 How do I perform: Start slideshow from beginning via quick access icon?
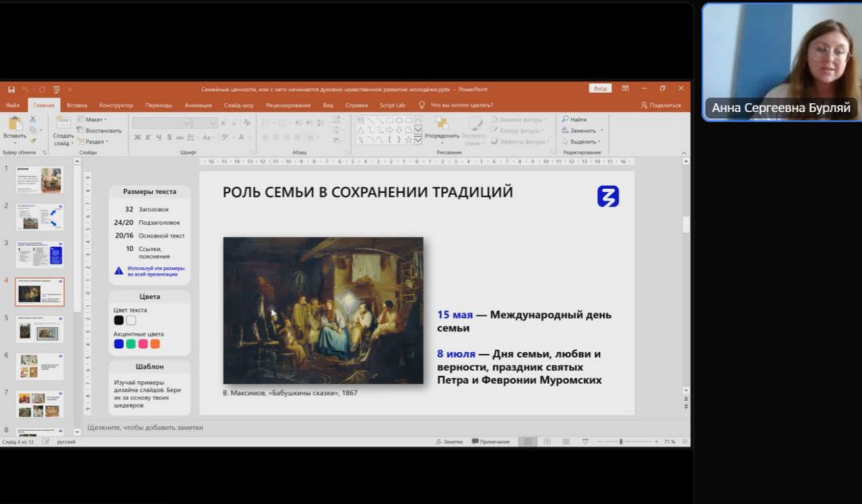[56, 89]
